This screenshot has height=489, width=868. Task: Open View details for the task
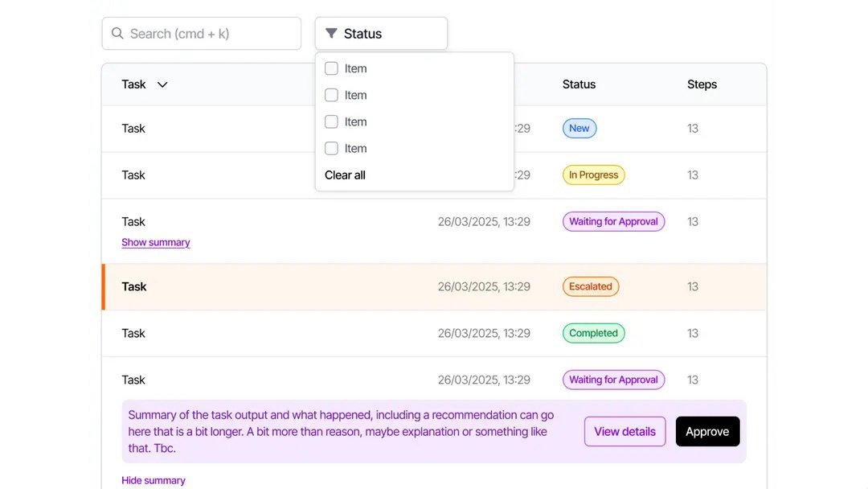(625, 431)
